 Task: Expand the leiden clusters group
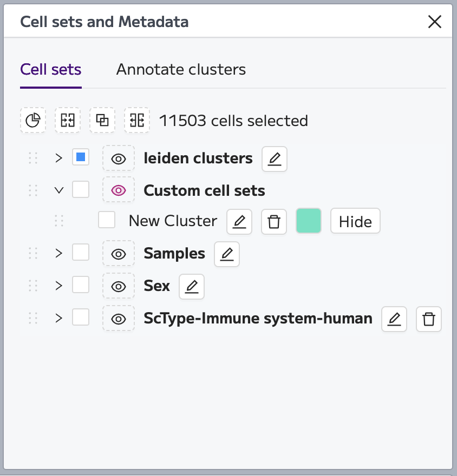pyautogui.click(x=59, y=158)
